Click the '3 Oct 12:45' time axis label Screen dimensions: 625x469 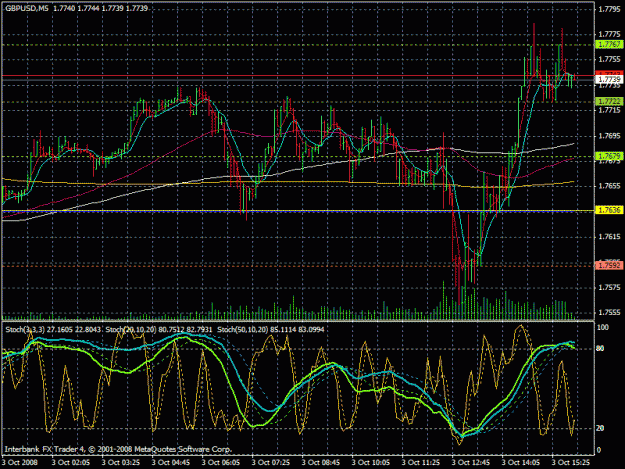(x=471, y=463)
